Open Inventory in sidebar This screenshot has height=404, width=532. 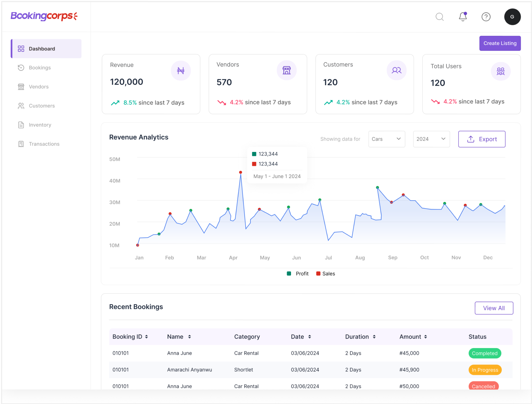40,125
